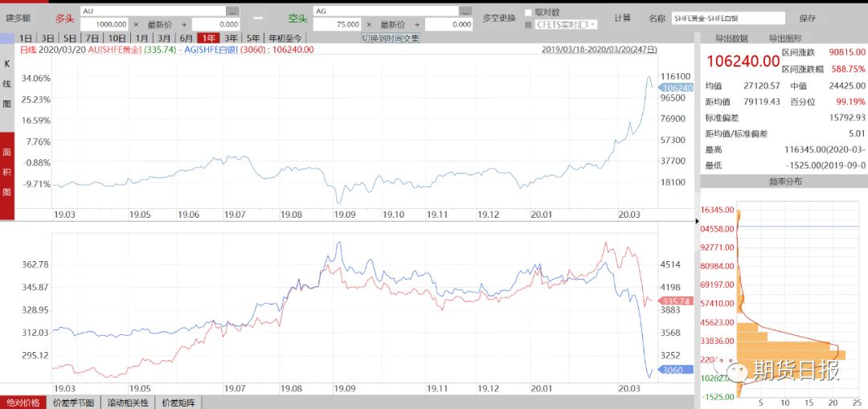Switch to 面积图 area chart view

(x=7, y=171)
